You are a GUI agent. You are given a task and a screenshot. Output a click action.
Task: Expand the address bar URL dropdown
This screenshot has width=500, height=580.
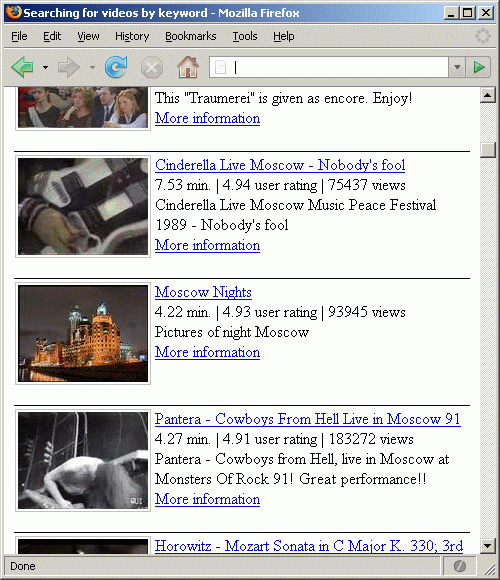(457, 67)
